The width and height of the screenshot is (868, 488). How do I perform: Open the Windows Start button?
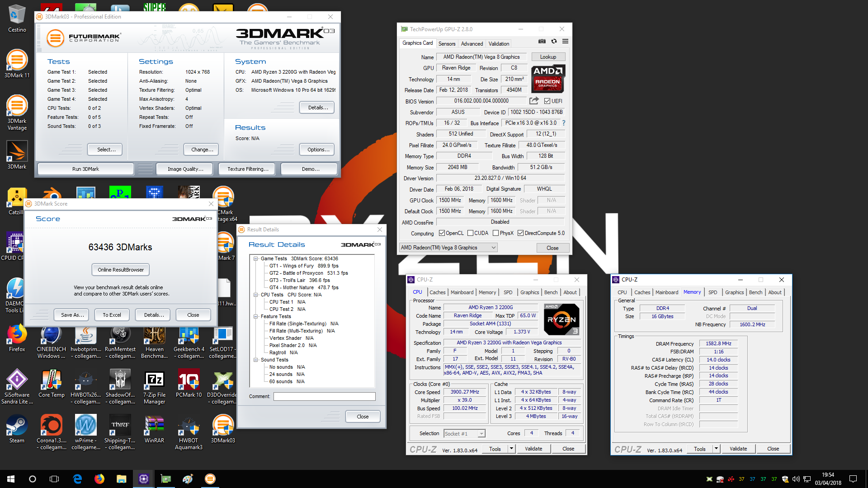(x=11, y=479)
